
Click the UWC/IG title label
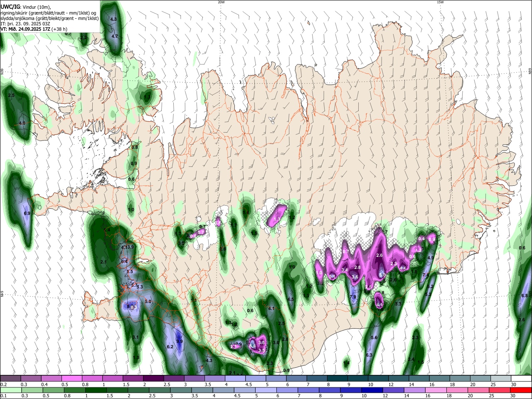click(x=10, y=7)
